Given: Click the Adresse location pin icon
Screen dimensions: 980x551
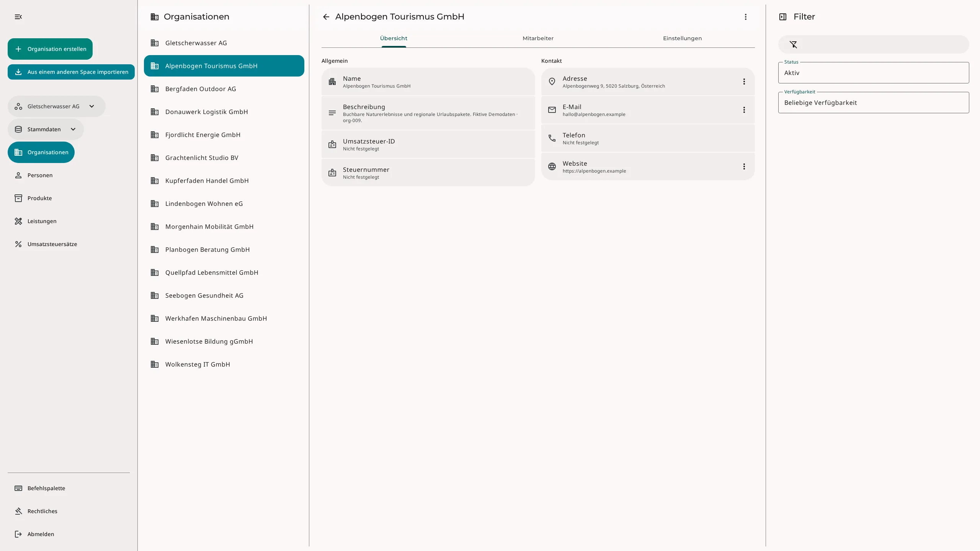Looking at the screenshot, I should [x=552, y=82].
